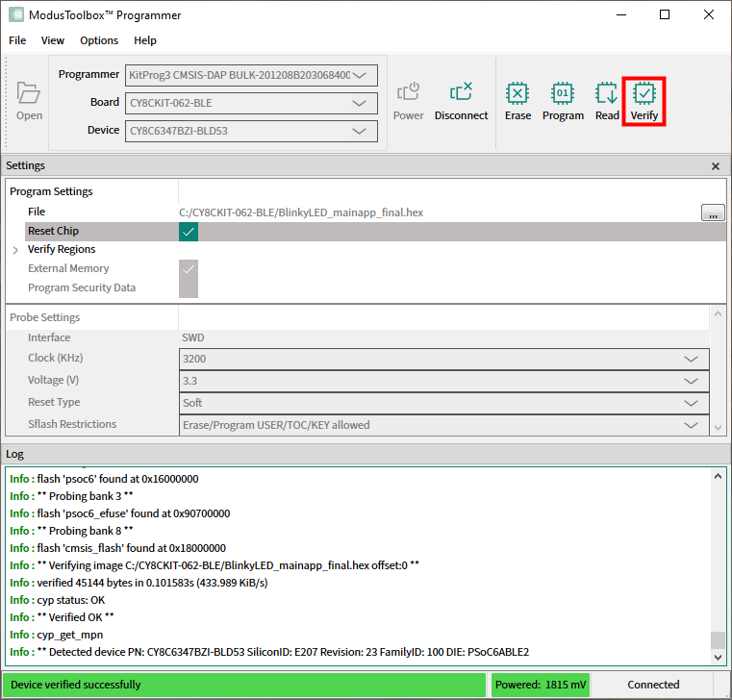Click the Read chip icon
Image resolution: width=732 pixels, height=700 pixels.
tap(607, 94)
